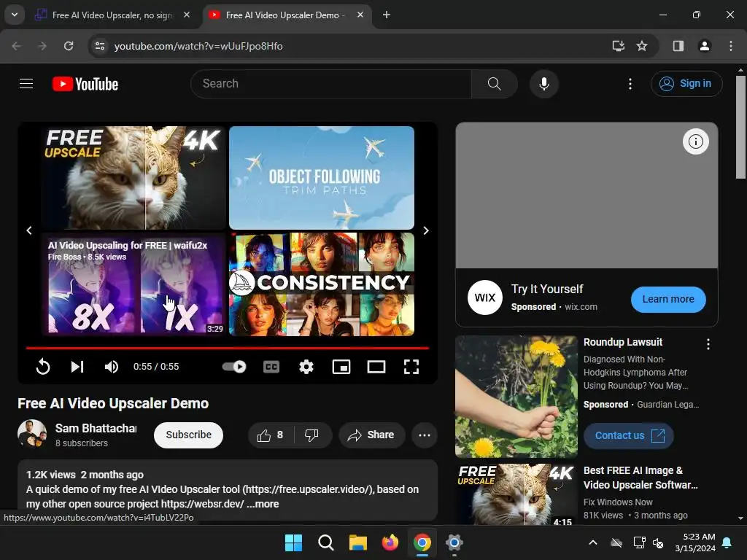Open the Consistency endscreen video
This screenshot has width=747, height=560.
(x=322, y=284)
